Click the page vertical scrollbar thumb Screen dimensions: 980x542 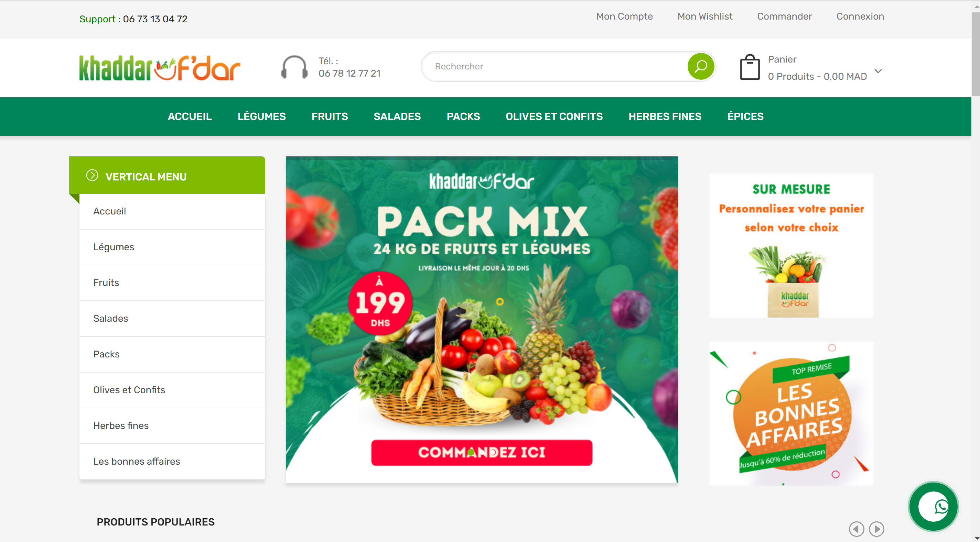(976, 53)
